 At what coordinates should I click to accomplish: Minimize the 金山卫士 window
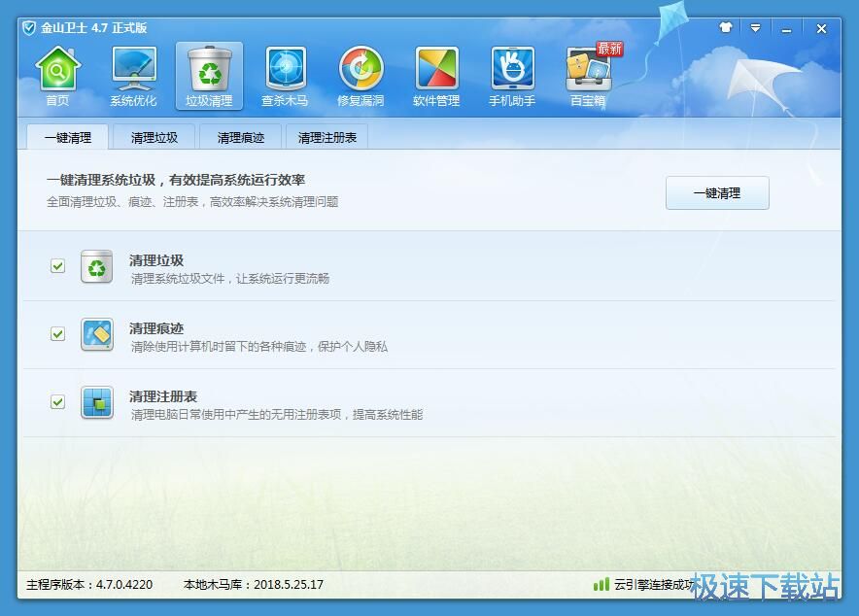pyautogui.click(x=786, y=29)
